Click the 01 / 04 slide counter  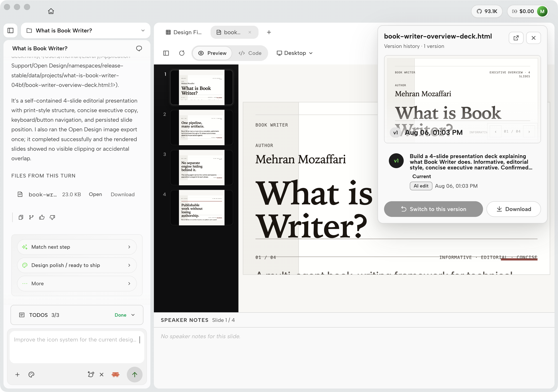265,257
